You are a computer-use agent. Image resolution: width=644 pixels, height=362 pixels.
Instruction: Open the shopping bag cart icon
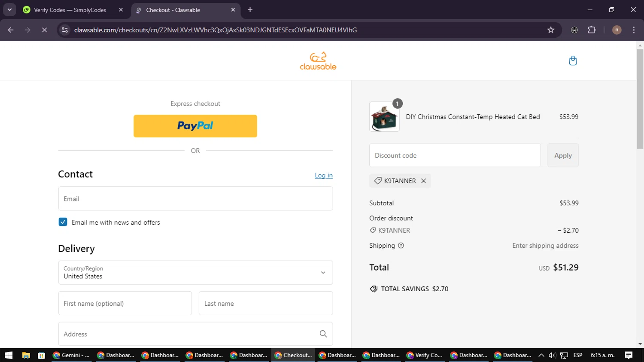573,61
